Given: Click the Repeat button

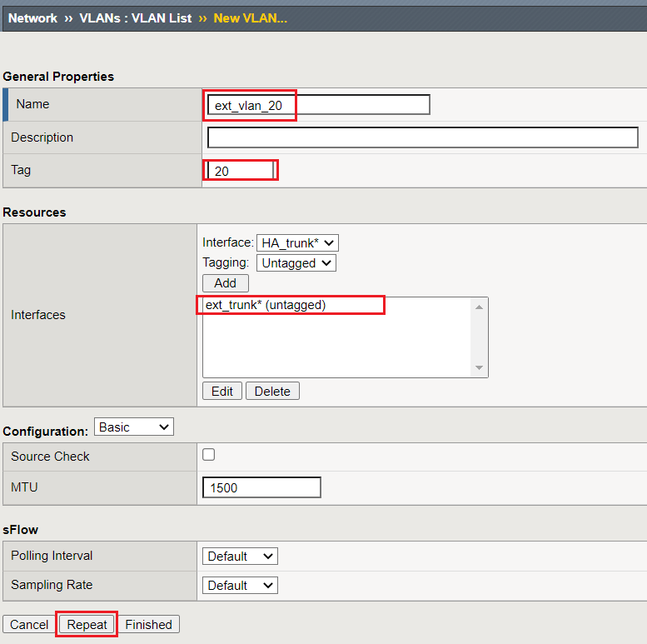Looking at the screenshot, I should (x=87, y=624).
